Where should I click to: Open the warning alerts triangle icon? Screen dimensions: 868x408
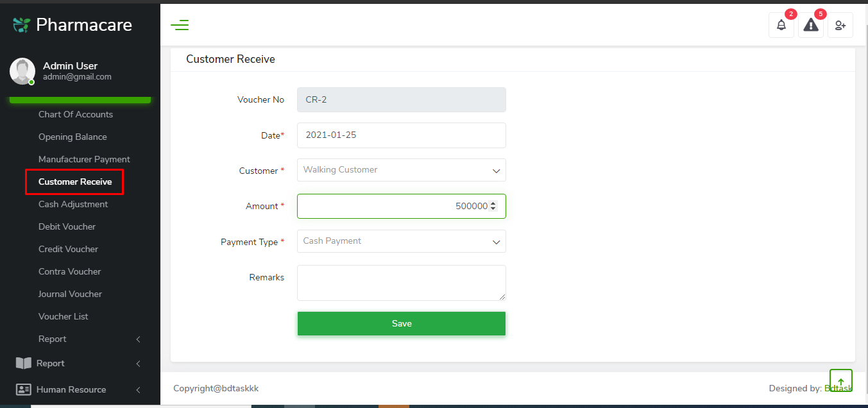click(811, 26)
